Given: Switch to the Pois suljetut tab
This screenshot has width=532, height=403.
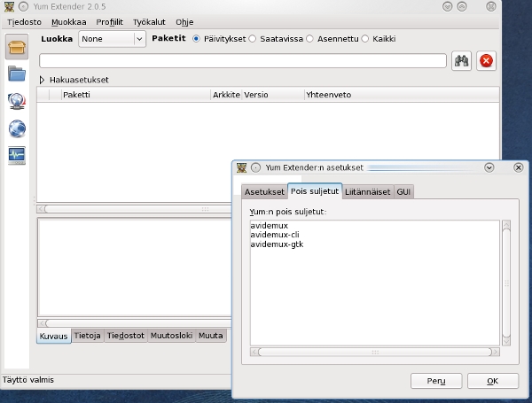Looking at the screenshot, I should tap(315, 191).
